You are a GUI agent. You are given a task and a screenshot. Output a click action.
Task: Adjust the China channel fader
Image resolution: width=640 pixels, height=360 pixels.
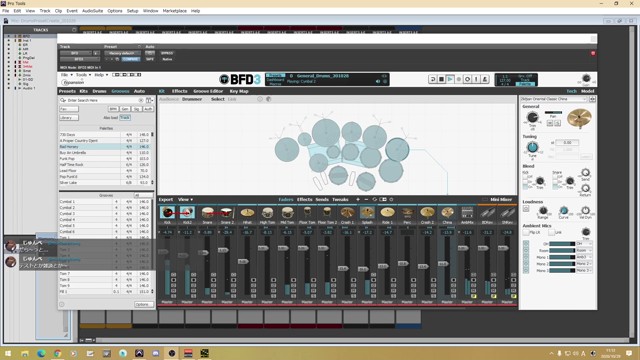click(443, 264)
